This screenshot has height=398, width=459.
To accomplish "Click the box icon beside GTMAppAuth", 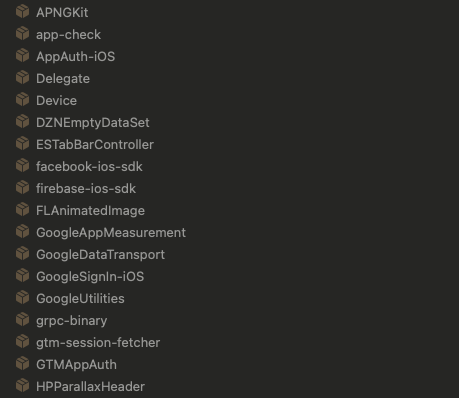I will pos(23,364).
